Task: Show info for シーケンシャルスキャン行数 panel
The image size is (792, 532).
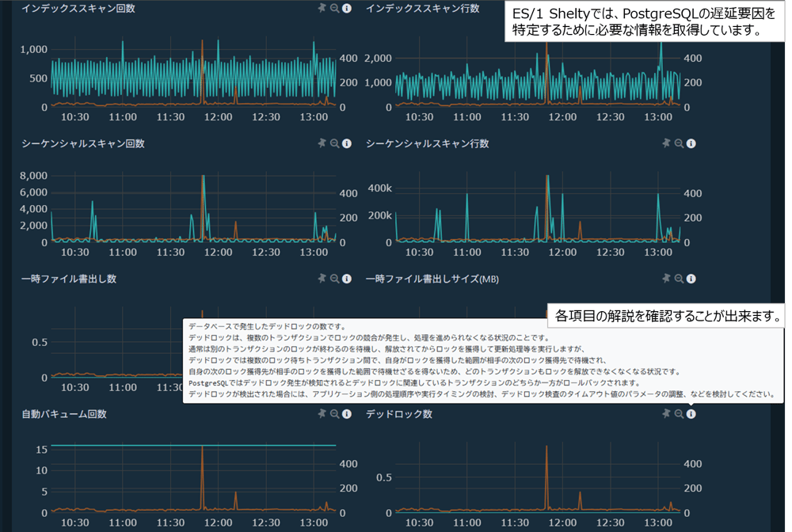Action: (x=691, y=143)
